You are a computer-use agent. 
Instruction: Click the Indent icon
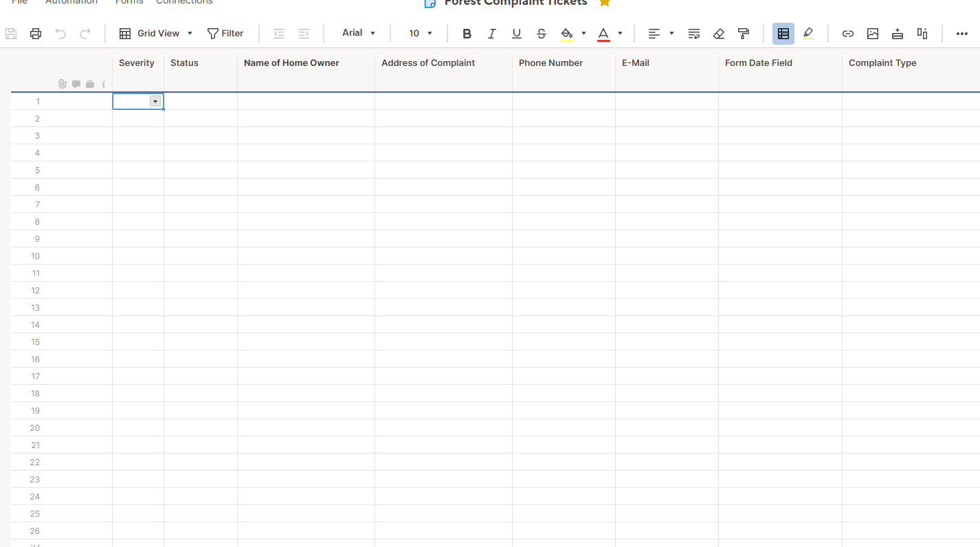[x=304, y=34]
